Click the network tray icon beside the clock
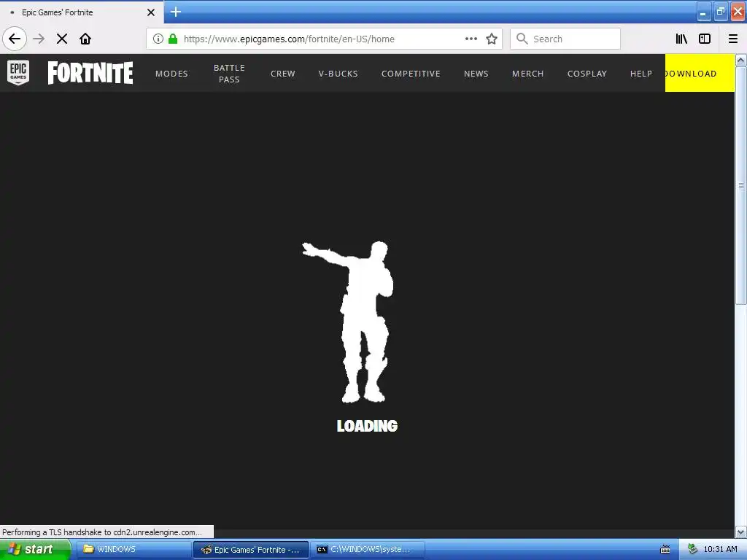 (692, 549)
